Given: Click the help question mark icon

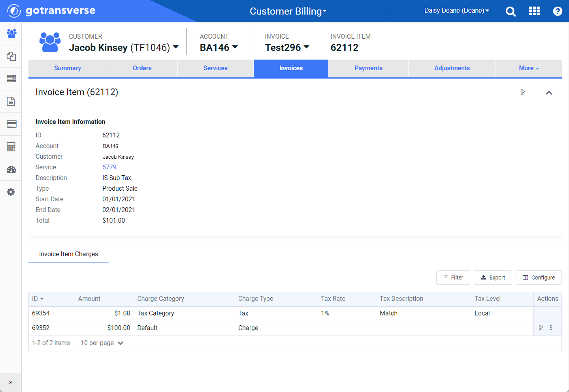Looking at the screenshot, I should tap(558, 11).
